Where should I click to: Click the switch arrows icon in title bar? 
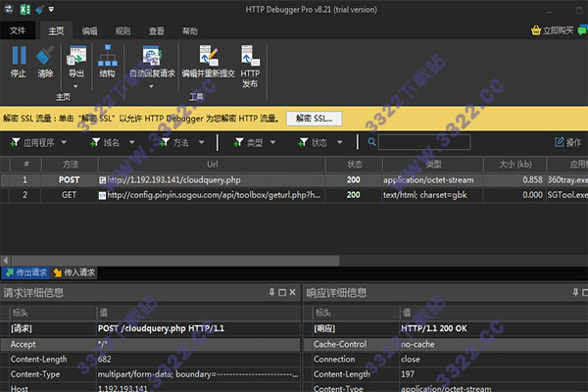(x=8, y=9)
